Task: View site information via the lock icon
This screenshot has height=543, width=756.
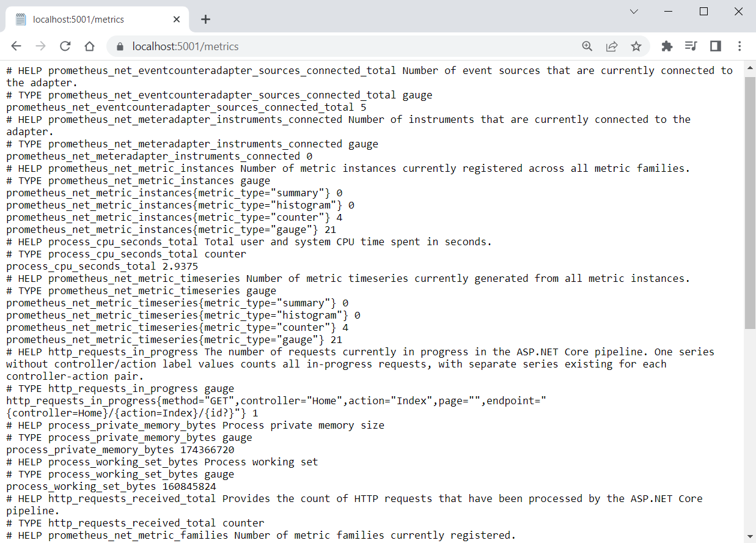Action: click(120, 46)
